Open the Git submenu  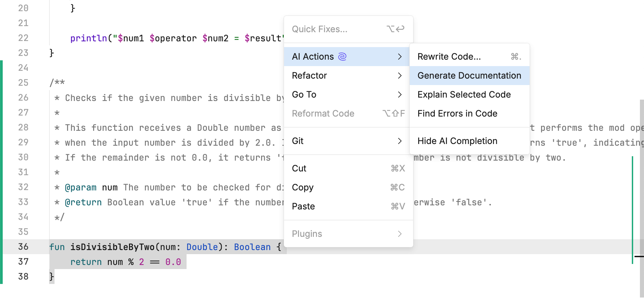pyautogui.click(x=298, y=141)
